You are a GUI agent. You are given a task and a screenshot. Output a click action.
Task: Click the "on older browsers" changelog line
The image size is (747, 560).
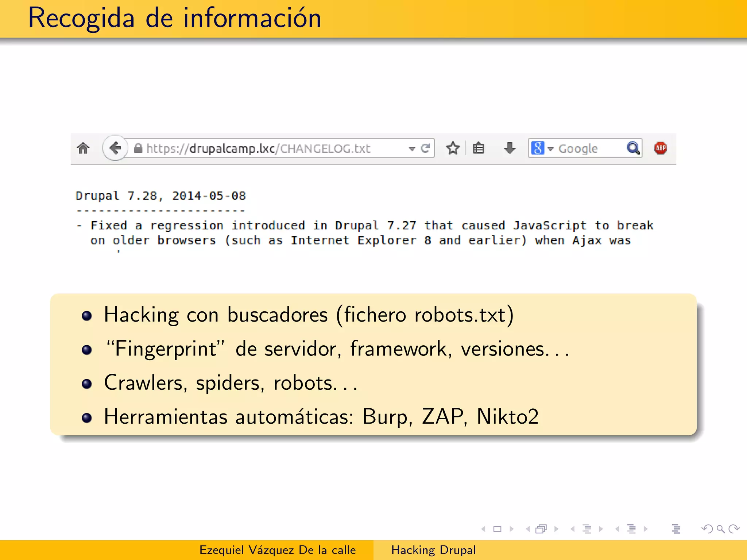coord(361,241)
